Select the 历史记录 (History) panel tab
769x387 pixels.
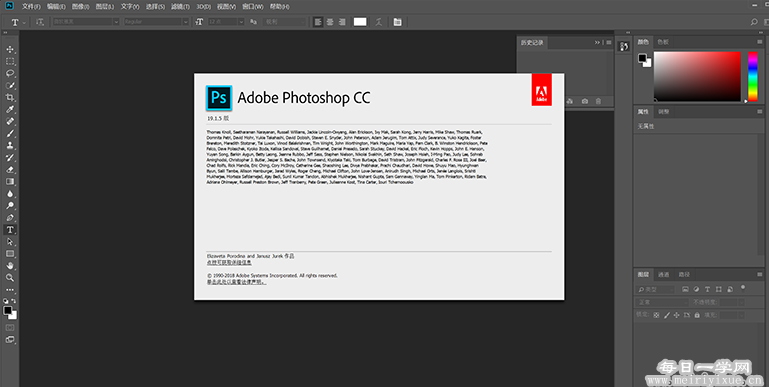(532, 43)
